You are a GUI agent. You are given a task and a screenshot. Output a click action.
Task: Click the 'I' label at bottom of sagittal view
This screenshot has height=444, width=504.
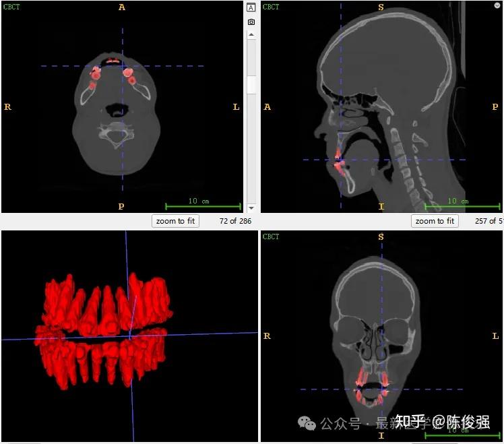[x=381, y=206]
